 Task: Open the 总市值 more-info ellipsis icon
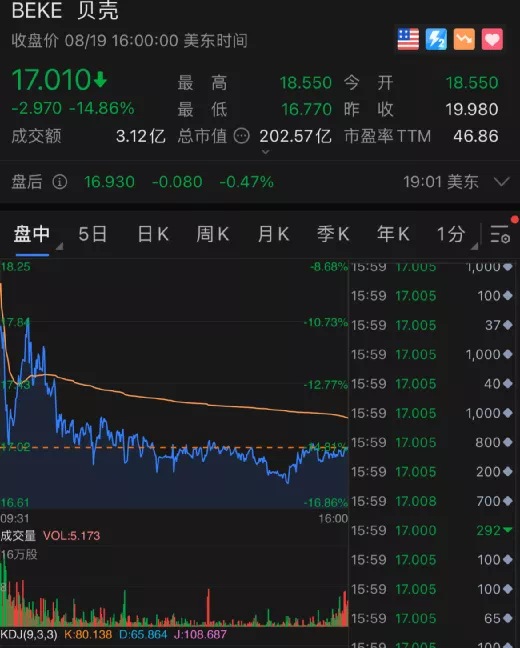(242, 136)
